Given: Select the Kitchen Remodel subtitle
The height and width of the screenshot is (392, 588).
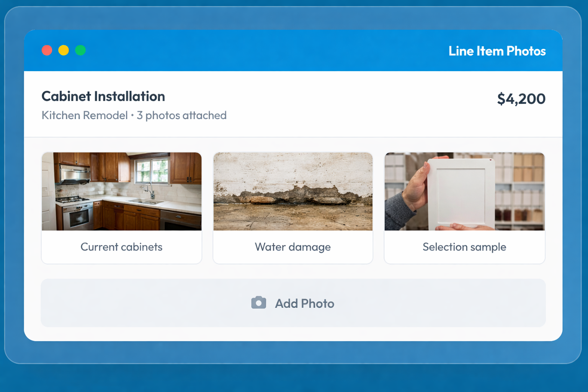Looking at the screenshot, I should pos(84,115).
